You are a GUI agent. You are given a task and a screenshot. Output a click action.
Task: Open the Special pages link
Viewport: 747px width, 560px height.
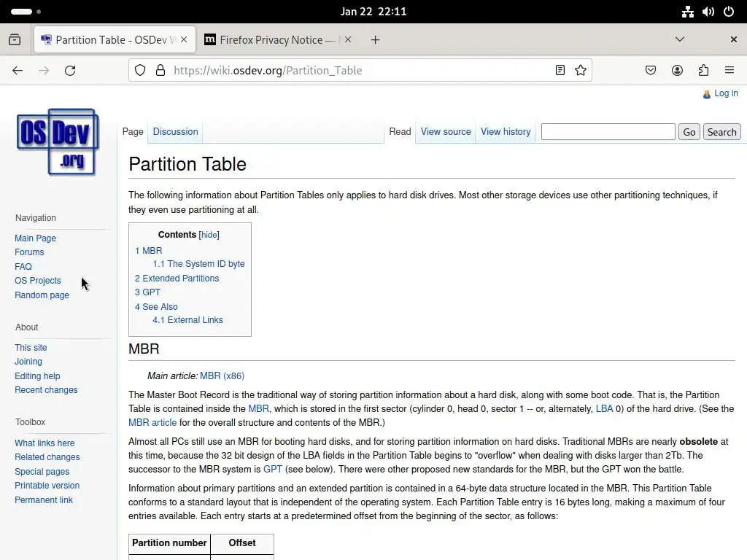tap(42, 472)
